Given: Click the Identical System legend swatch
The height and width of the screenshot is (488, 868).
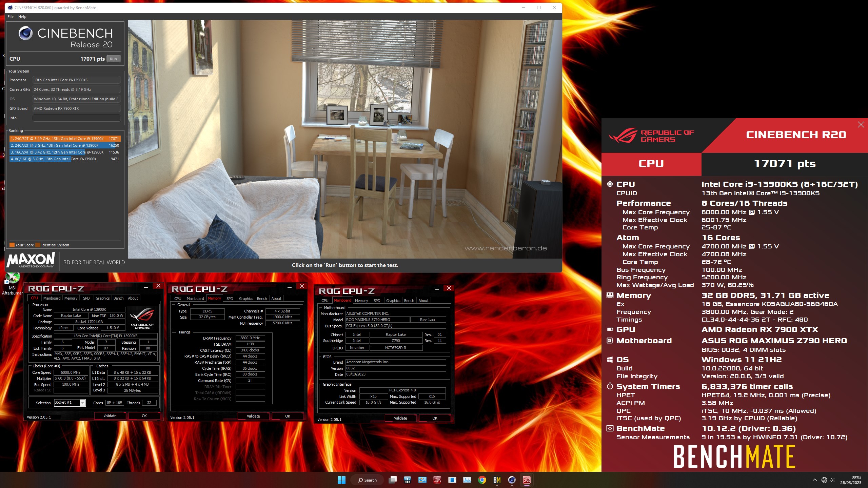Looking at the screenshot, I should click(x=38, y=245).
